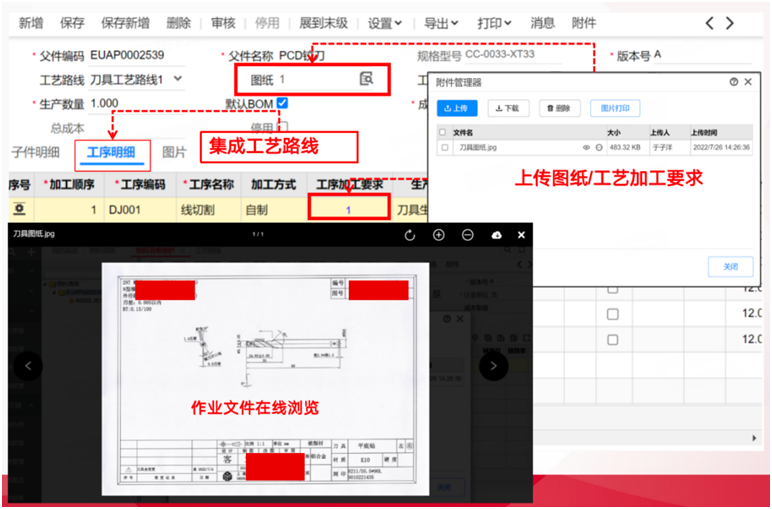
Task: Open the 工艺路线 dropdown
Action: (178, 79)
